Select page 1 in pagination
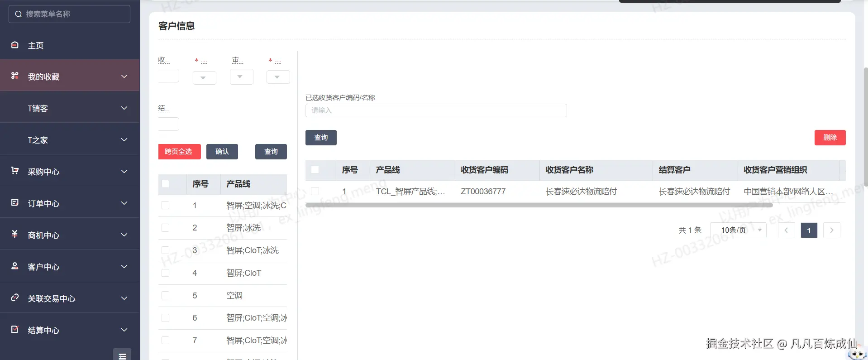Image resolution: width=868 pixels, height=360 pixels. (x=809, y=230)
